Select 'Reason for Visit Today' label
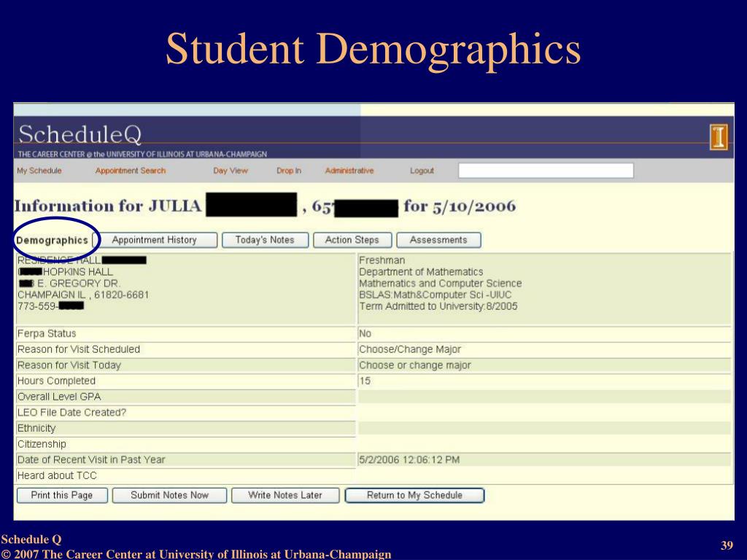 pos(69,365)
